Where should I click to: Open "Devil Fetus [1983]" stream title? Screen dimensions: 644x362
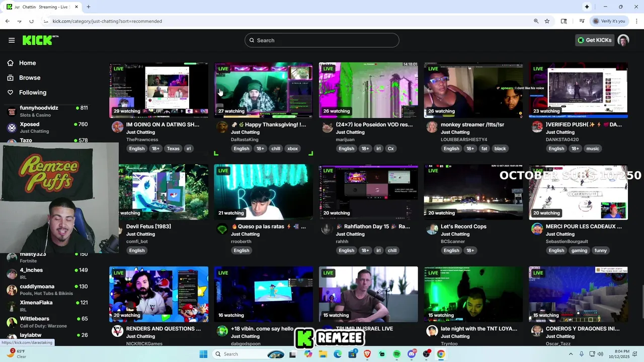(148, 226)
